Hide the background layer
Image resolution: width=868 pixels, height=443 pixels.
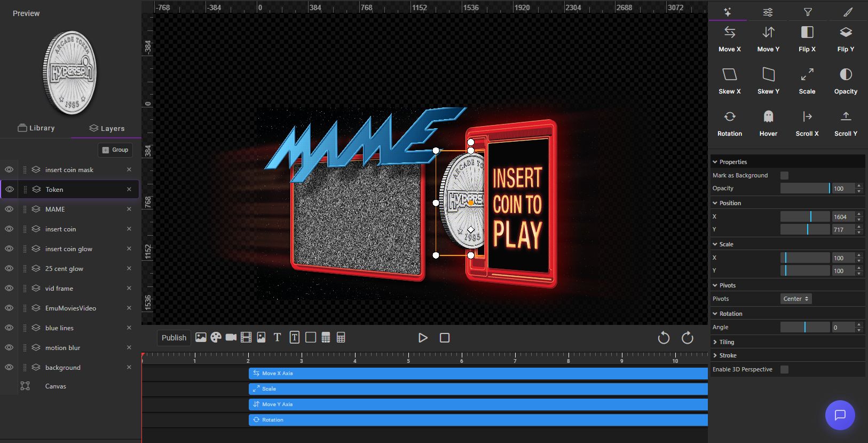pyautogui.click(x=9, y=367)
